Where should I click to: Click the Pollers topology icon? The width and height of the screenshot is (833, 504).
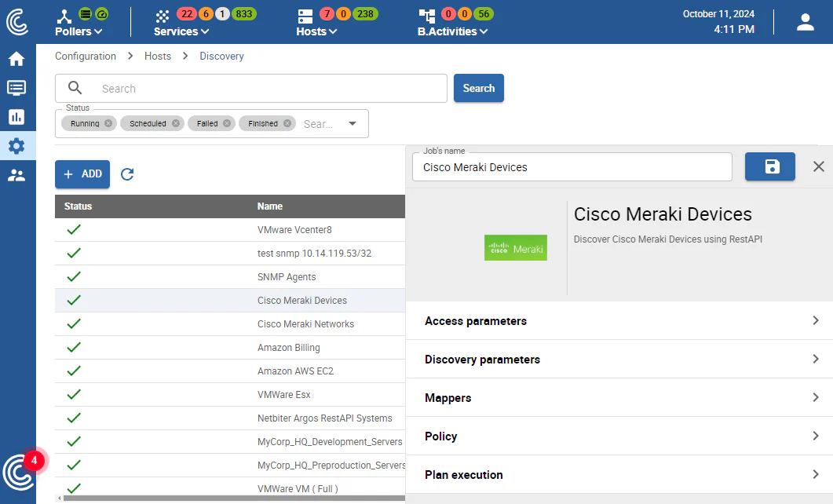pyautogui.click(x=64, y=16)
